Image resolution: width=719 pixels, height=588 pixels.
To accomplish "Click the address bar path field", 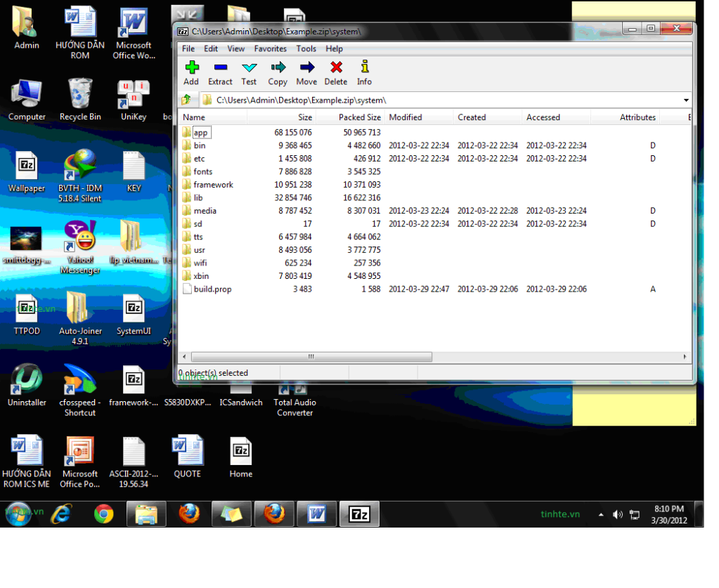I will pos(440,100).
